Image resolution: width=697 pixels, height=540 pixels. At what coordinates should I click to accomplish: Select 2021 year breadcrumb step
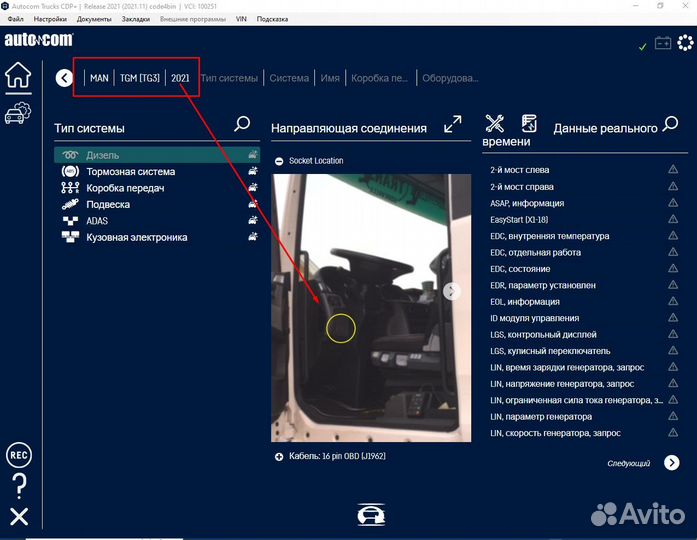click(x=180, y=78)
